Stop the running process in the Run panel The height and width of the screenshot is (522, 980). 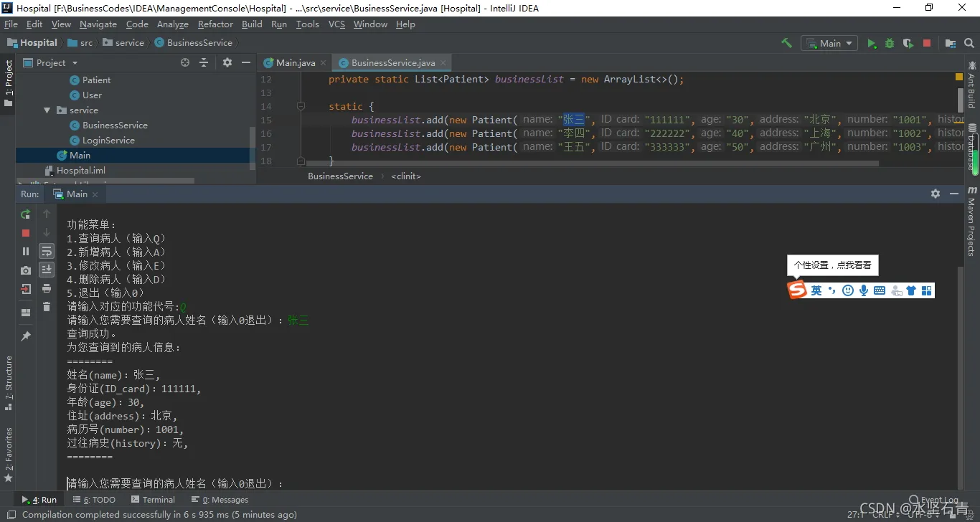click(x=26, y=233)
